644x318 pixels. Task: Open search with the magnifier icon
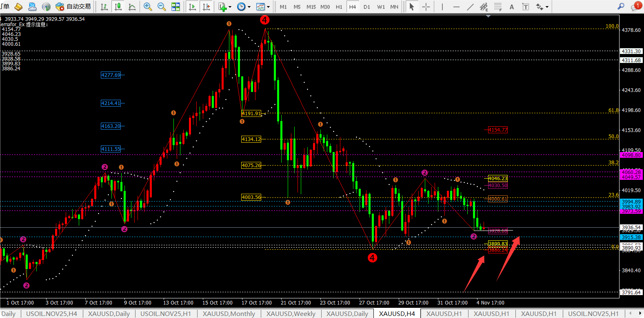[621, 6]
